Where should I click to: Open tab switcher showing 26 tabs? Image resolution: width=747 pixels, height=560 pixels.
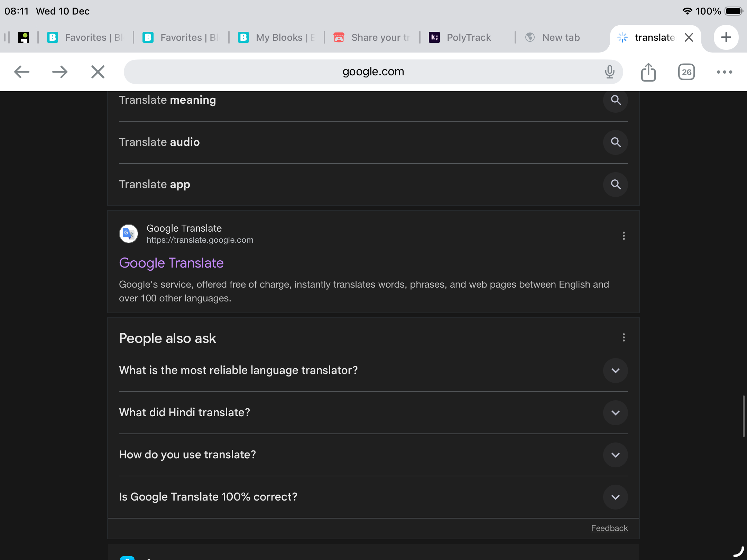pyautogui.click(x=686, y=72)
